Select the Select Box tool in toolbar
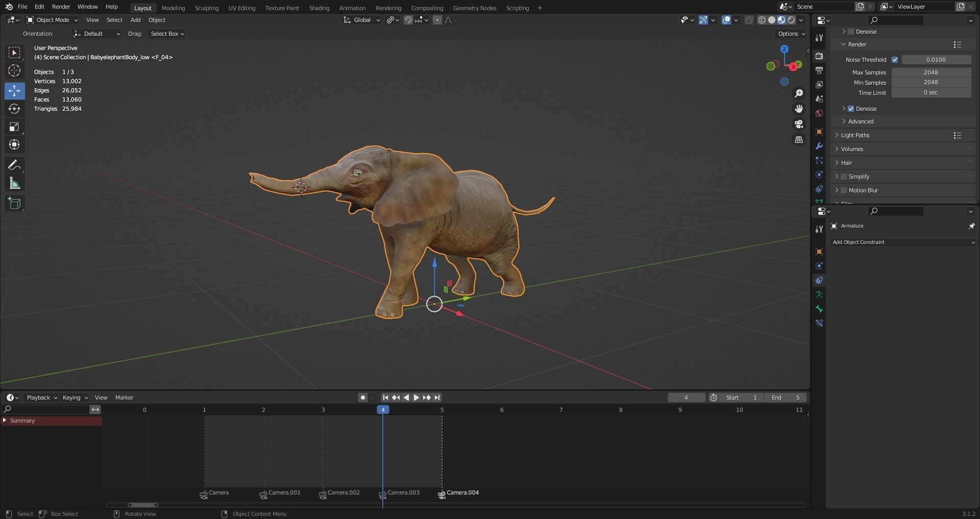The width and height of the screenshot is (980, 519). click(14, 53)
